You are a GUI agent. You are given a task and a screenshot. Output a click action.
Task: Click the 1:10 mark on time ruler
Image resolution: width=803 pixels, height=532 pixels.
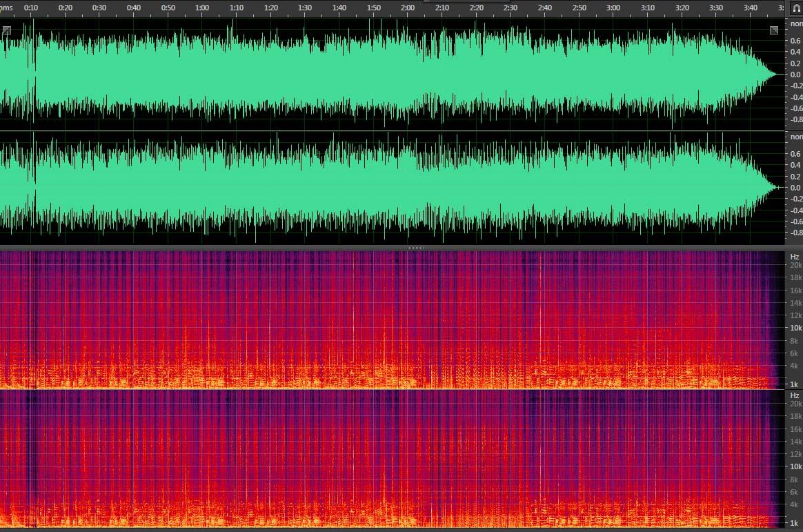[x=237, y=8]
